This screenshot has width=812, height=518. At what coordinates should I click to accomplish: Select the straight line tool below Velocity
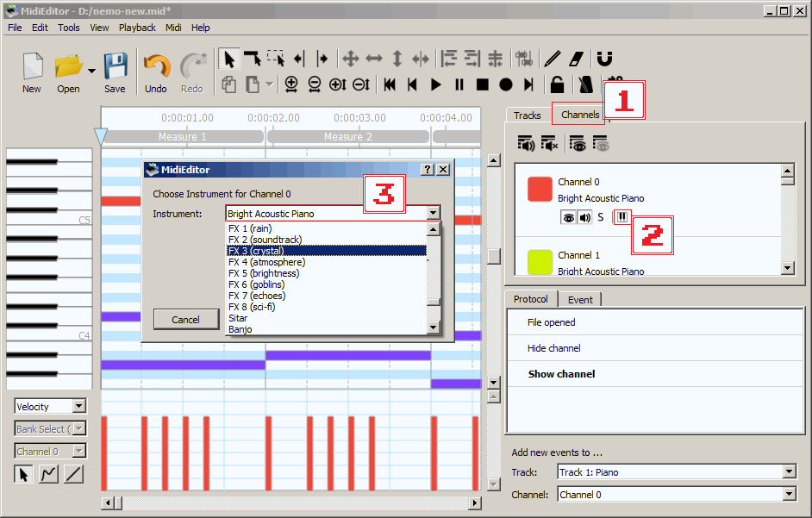(x=74, y=474)
